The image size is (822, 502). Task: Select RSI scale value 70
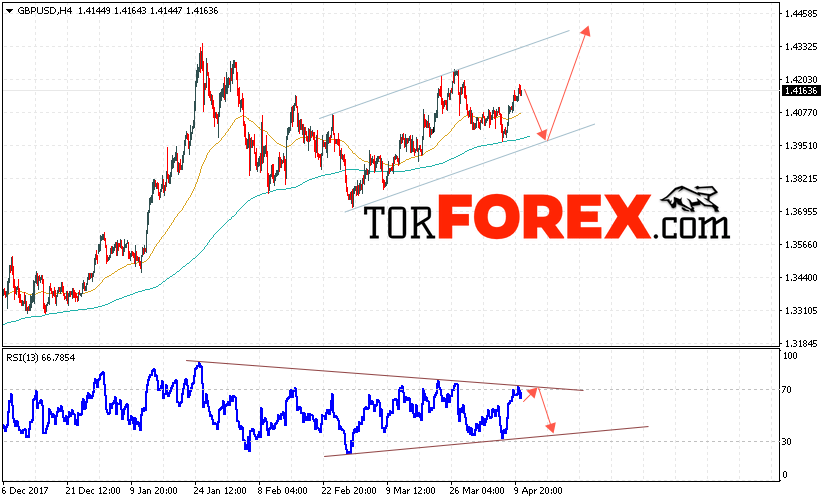pyautogui.click(x=786, y=390)
